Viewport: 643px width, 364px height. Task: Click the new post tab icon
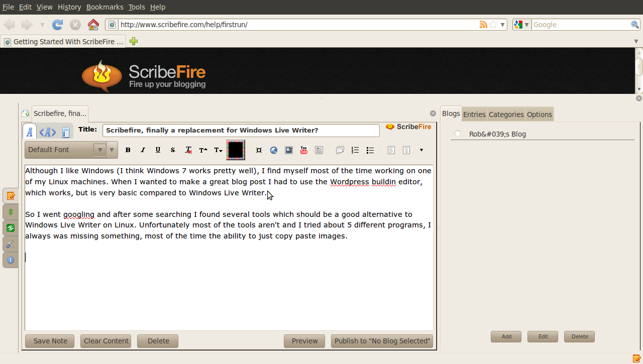click(x=26, y=113)
